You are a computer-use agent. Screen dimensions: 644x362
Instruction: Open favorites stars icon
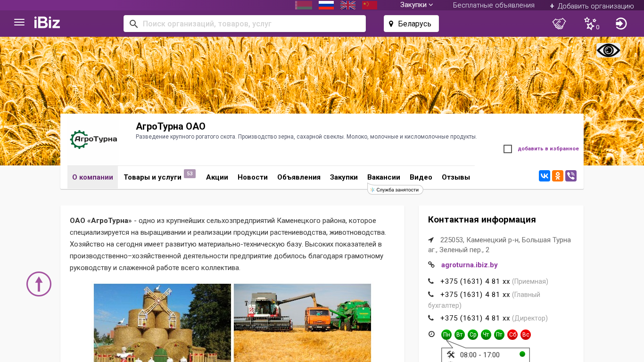click(x=590, y=24)
